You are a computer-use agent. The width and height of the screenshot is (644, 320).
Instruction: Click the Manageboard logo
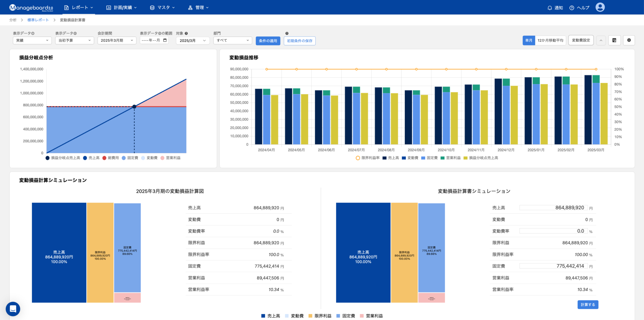click(x=31, y=7)
